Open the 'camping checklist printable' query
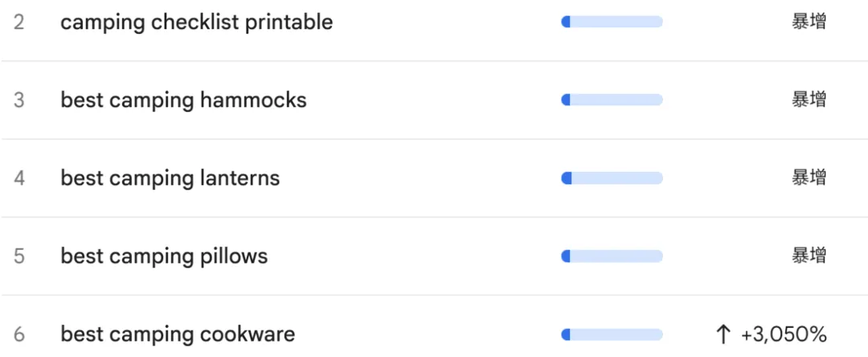The width and height of the screenshot is (868, 357). tap(197, 23)
